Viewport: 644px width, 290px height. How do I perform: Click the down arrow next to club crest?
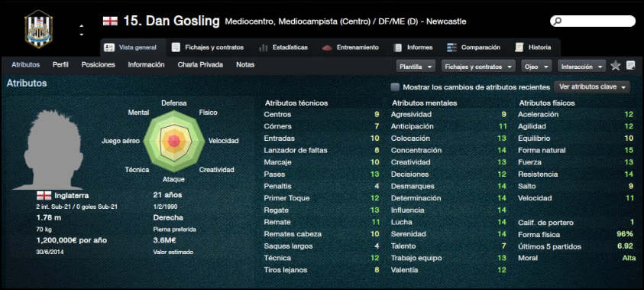coord(81,34)
